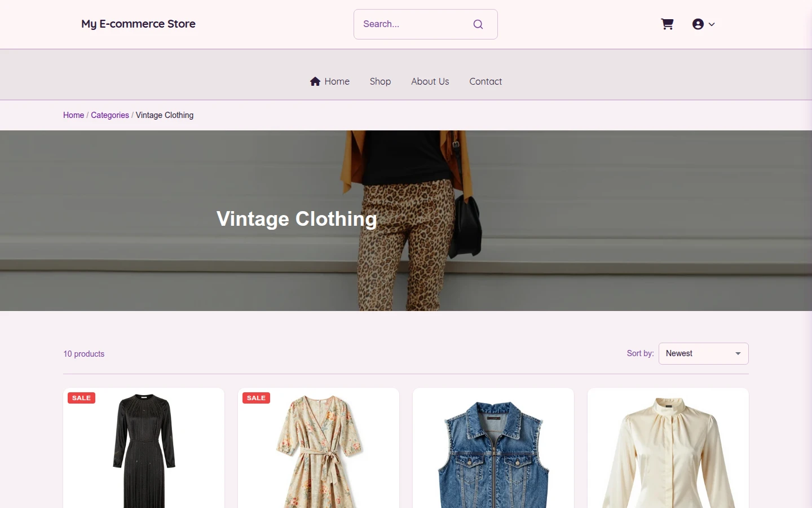Image resolution: width=812 pixels, height=508 pixels.
Task: Open the Sort by Newest dropdown
Action: (704, 353)
